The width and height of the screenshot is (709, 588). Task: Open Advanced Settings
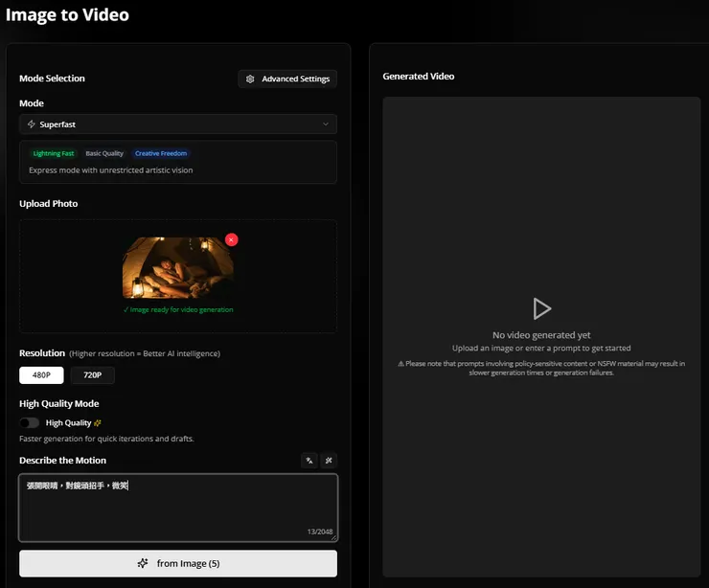pos(287,79)
